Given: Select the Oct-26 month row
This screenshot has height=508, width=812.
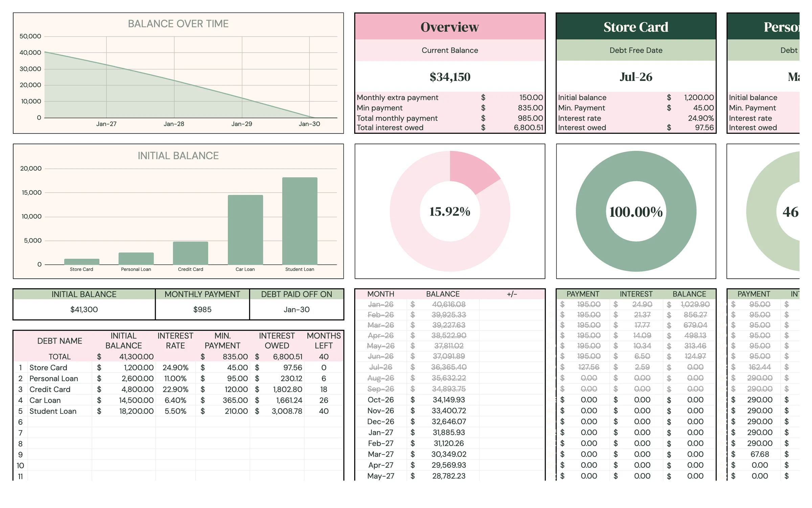Looking at the screenshot, I should [x=381, y=400].
